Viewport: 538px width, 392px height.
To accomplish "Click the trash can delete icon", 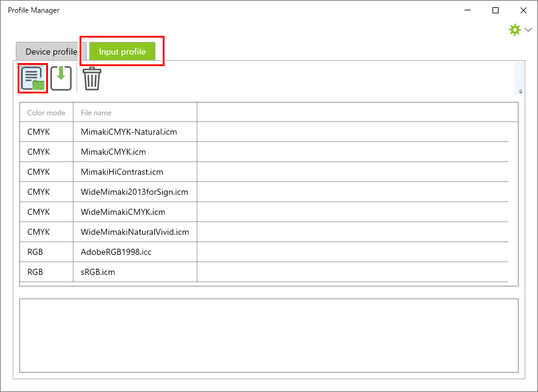I will pos(92,78).
